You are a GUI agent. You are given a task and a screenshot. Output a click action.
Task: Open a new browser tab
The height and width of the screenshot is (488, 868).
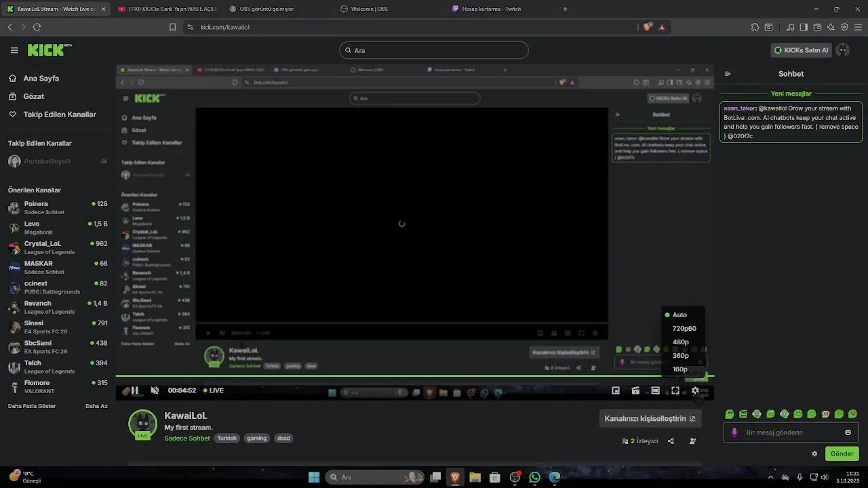click(565, 9)
